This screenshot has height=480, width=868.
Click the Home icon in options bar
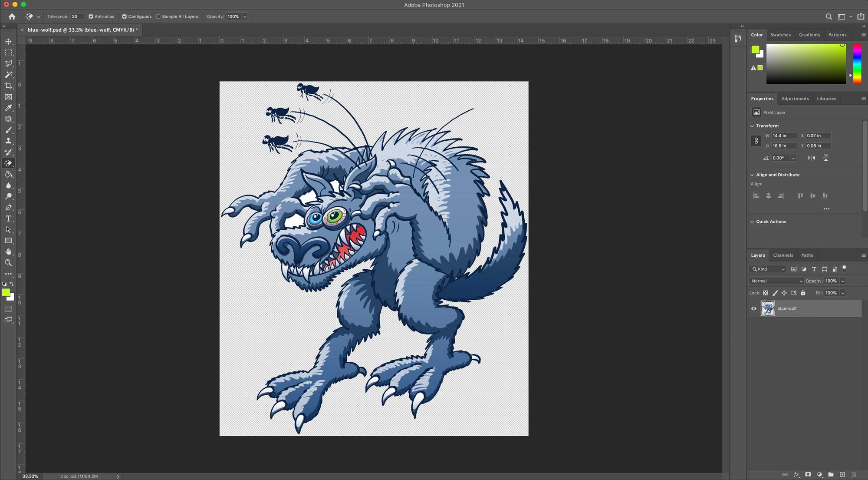12,17
